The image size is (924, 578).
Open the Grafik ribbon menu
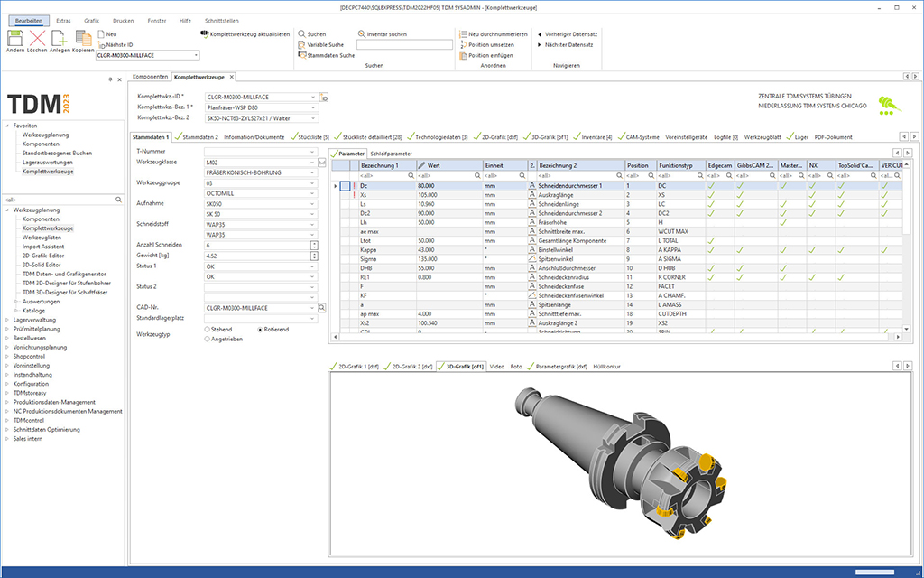[91, 21]
